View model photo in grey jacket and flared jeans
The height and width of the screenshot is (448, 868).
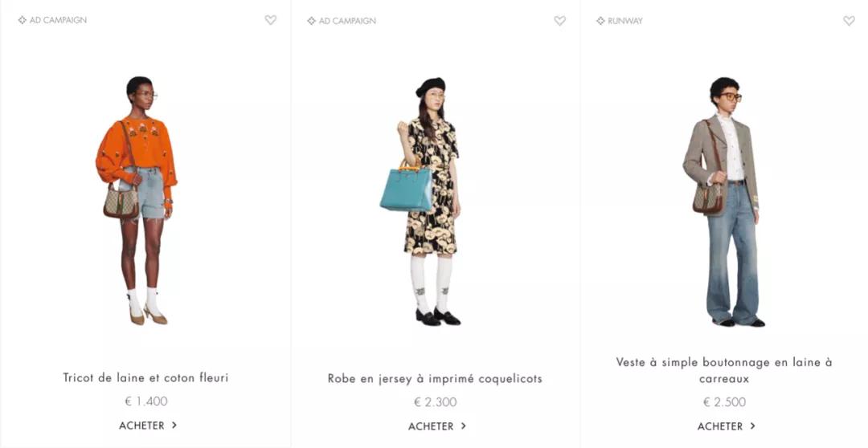click(724, 202)
